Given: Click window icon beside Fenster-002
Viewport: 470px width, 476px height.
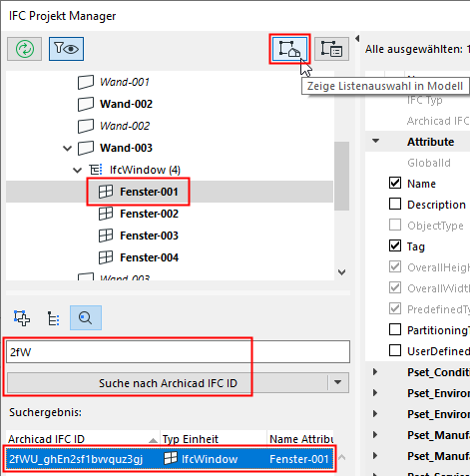Looking at the screenshot, I should click(106, 214).
